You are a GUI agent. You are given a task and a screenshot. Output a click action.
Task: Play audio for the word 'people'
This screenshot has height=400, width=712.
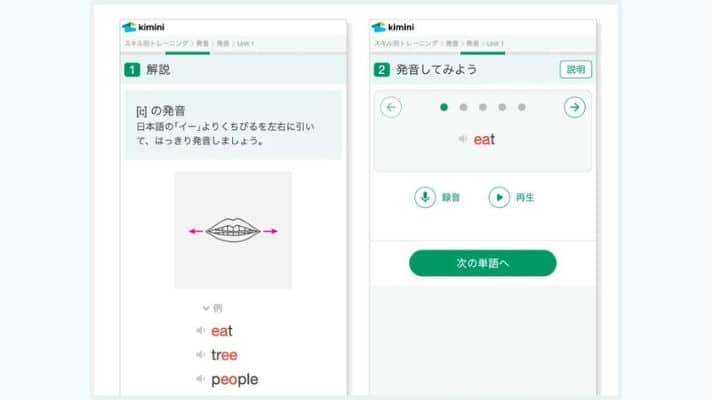(x=200, y=379)
